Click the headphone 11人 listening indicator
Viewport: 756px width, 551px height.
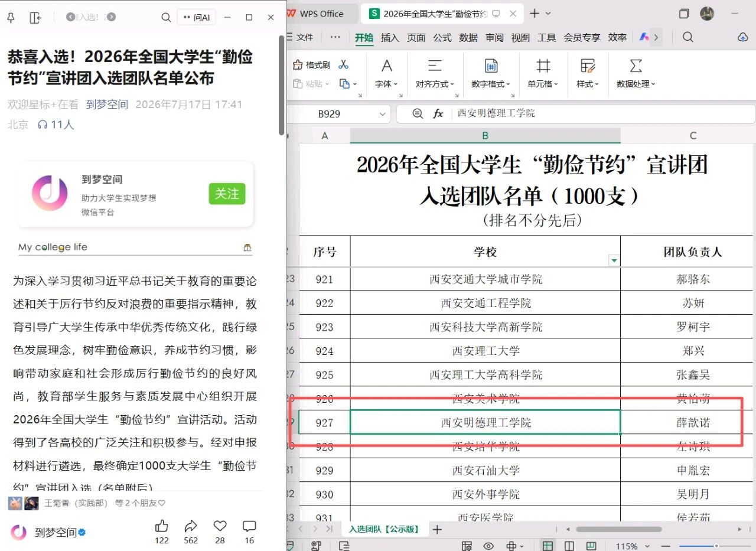click(x=56, y=125)
